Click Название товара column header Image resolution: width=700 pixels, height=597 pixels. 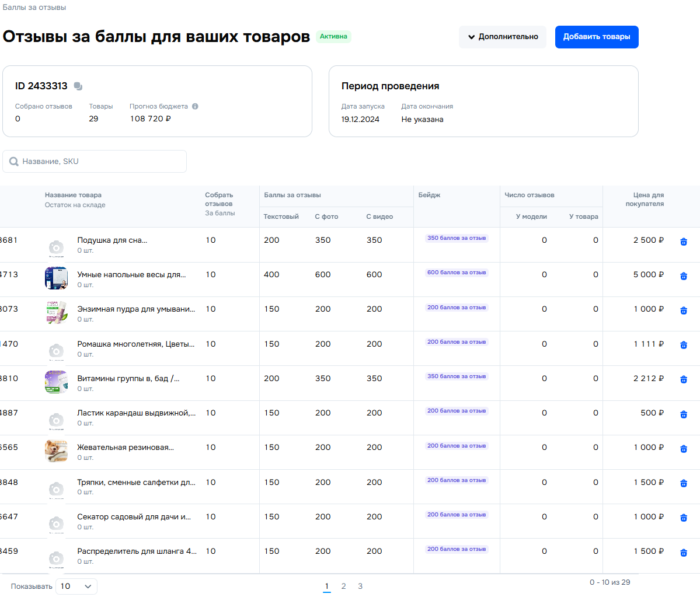[x=73, y=195]
